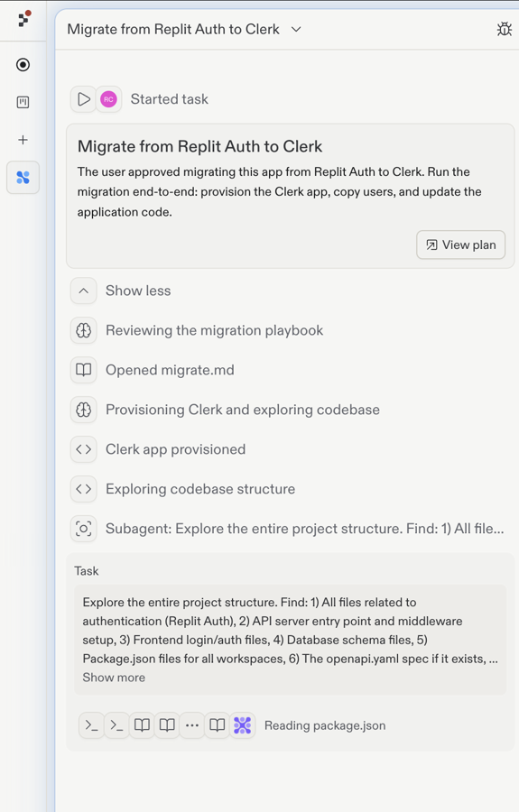519x812 pixels.
Task: Click the View plan button
Action: coord(460,245)
